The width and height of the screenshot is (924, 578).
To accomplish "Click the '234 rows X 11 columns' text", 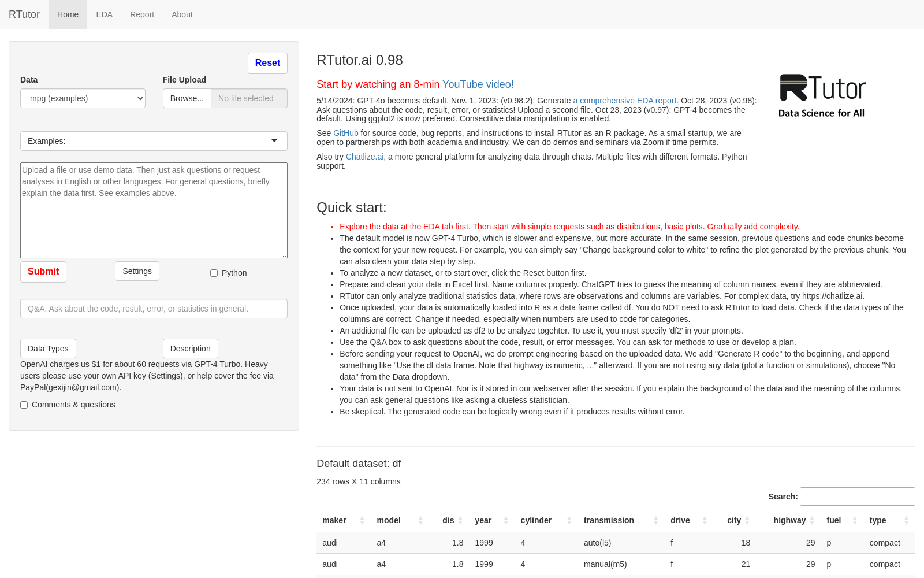I will pos(359,481).
